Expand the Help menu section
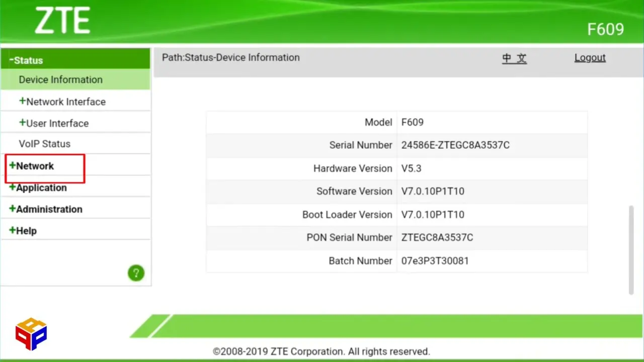The width and height of the screenshot is (644, 362). pos(26,230)
